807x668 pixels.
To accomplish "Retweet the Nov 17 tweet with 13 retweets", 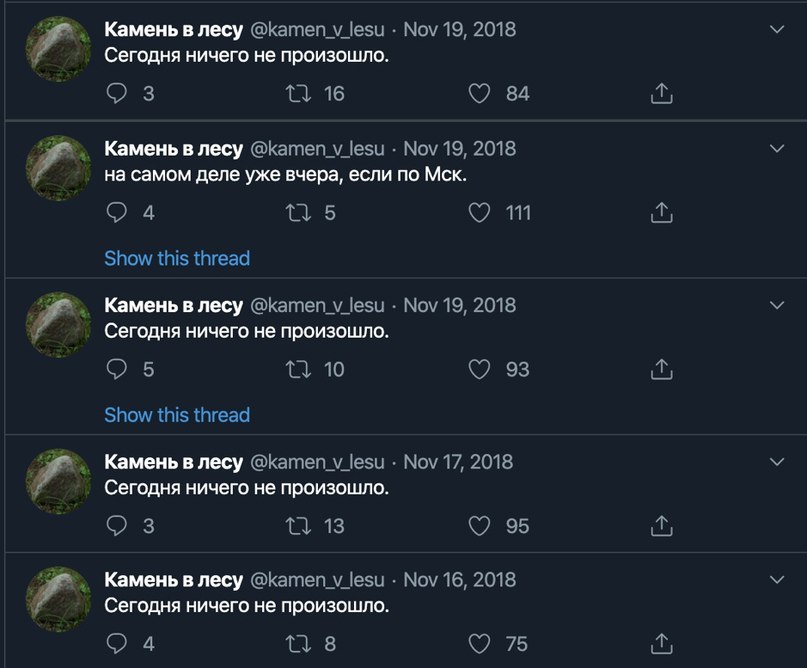I will pos(298,525).
